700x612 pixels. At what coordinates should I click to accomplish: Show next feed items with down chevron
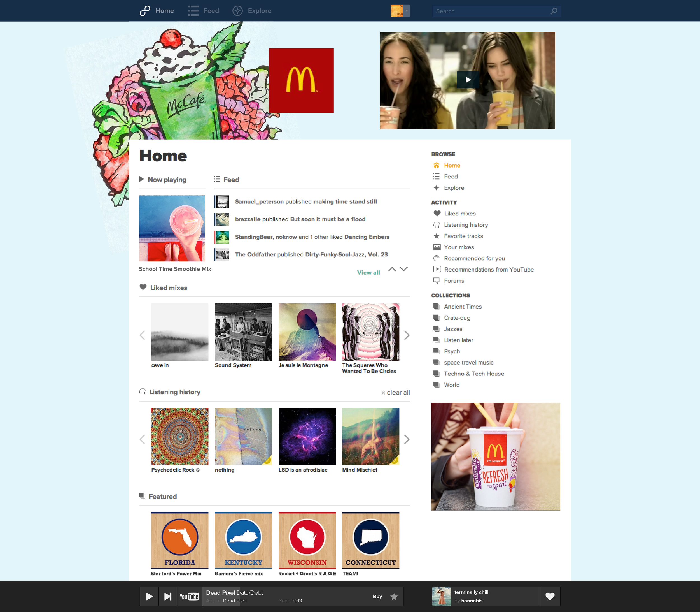[x=404, y=269]
